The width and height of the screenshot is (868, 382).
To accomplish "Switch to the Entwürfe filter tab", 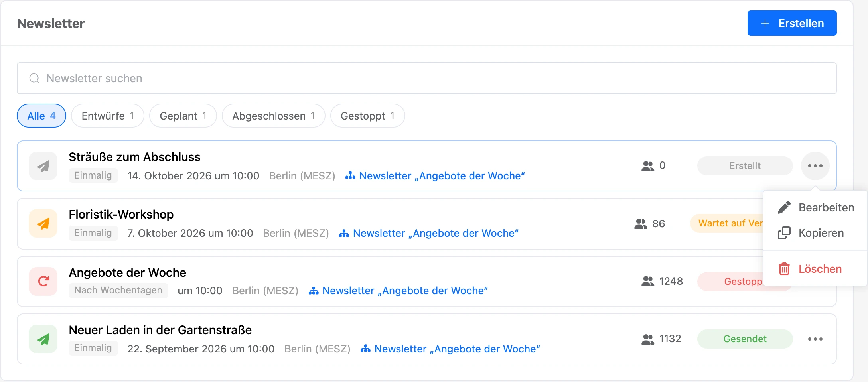I will 108,116.
